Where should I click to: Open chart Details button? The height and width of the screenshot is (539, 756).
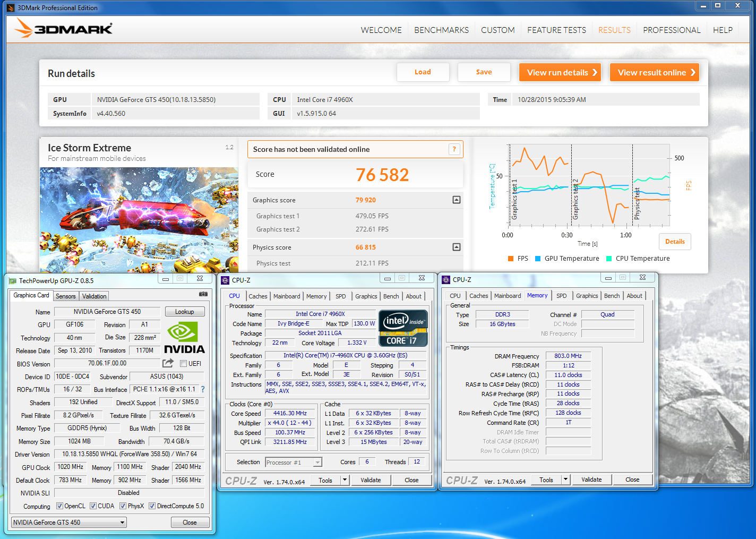point(675,242)
